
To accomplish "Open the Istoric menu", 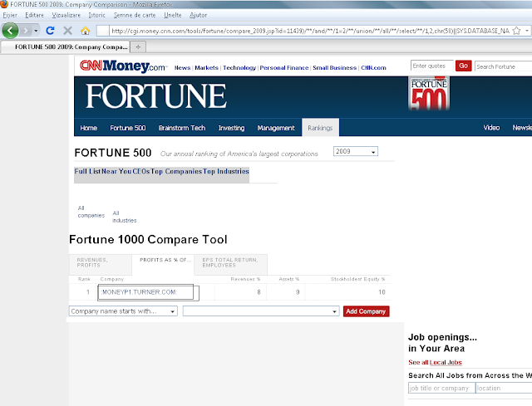I will click(x=96, y=15).
